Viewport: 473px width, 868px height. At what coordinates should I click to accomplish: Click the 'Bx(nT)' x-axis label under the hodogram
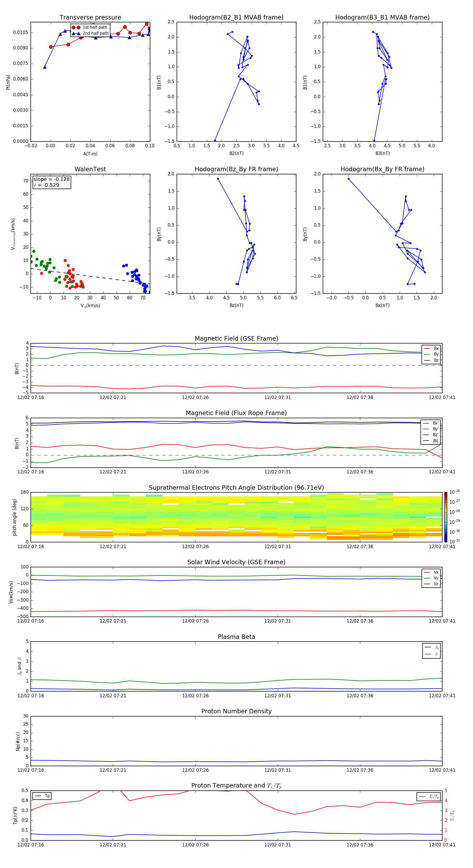[x=382, y=305]
